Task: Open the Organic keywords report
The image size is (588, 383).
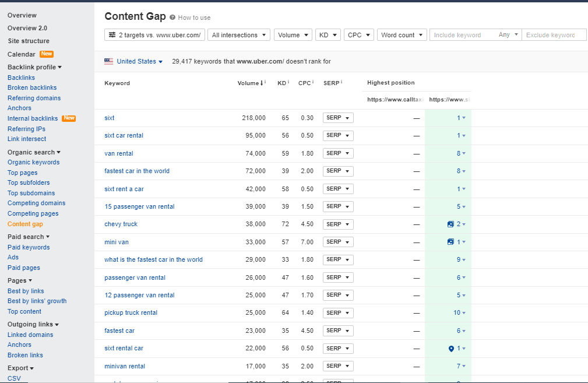Action: 33,162
